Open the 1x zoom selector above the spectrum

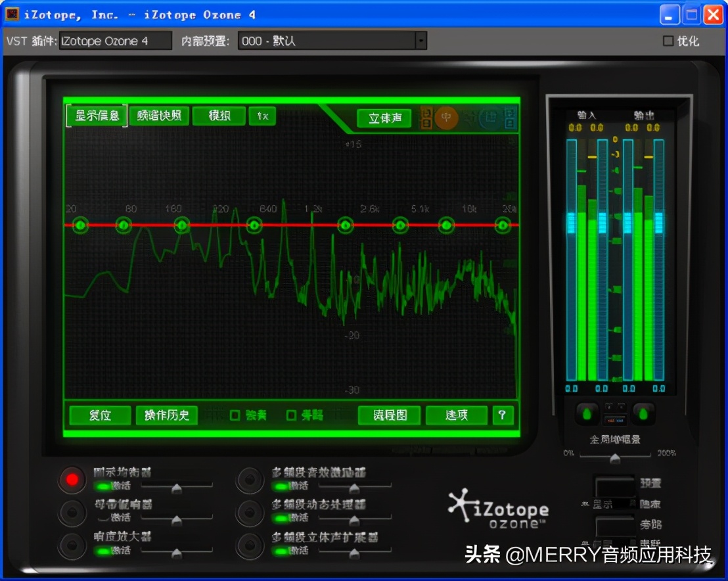(x=262, y=115)
